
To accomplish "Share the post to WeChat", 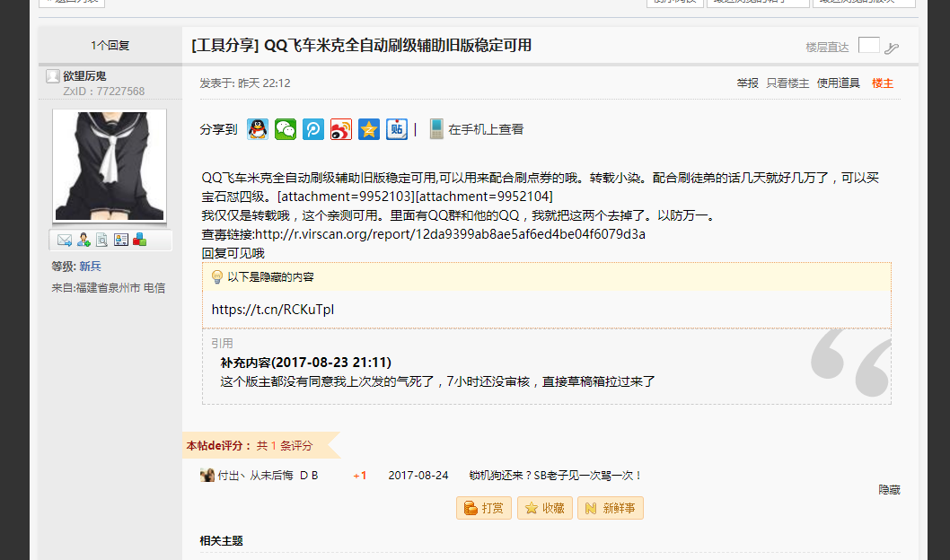I will tap(286, 129).
